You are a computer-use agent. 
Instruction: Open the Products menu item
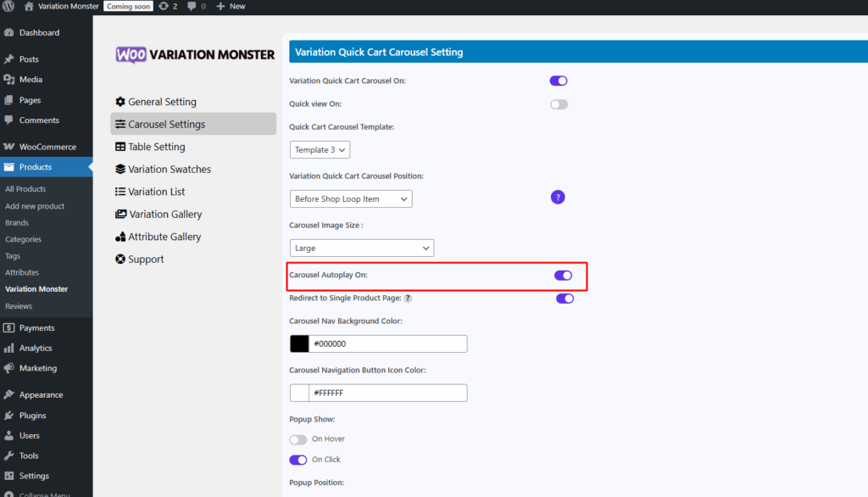(47, 167)
